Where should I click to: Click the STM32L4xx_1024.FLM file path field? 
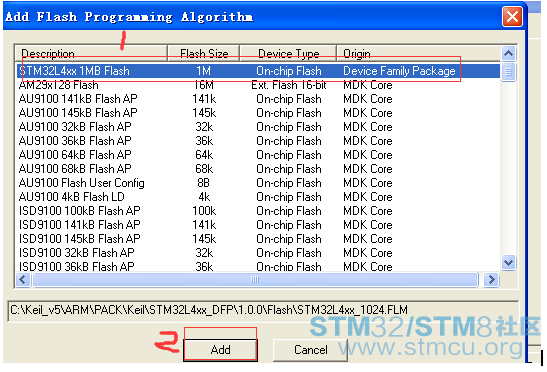[x=263, y=310]
